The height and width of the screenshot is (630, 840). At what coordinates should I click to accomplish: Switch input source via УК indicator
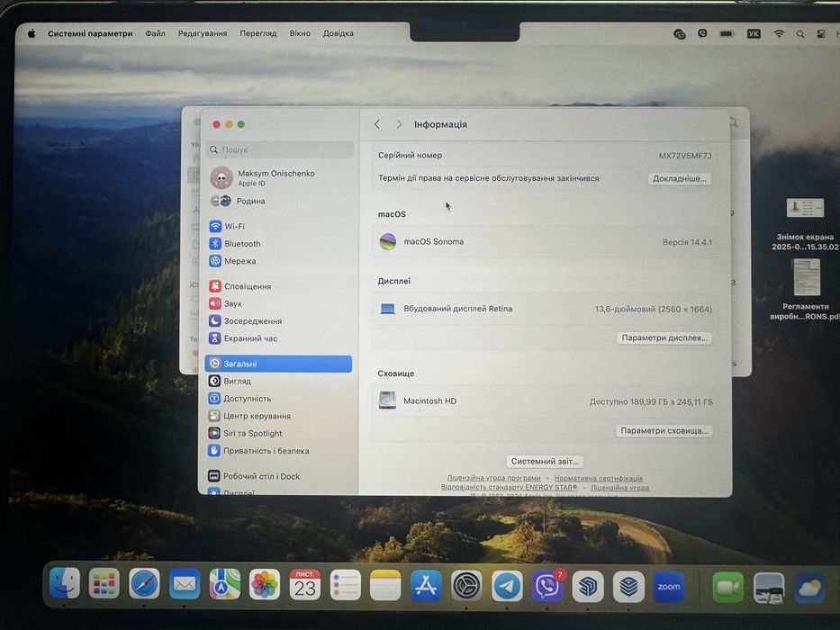click(x=754, y=34)
